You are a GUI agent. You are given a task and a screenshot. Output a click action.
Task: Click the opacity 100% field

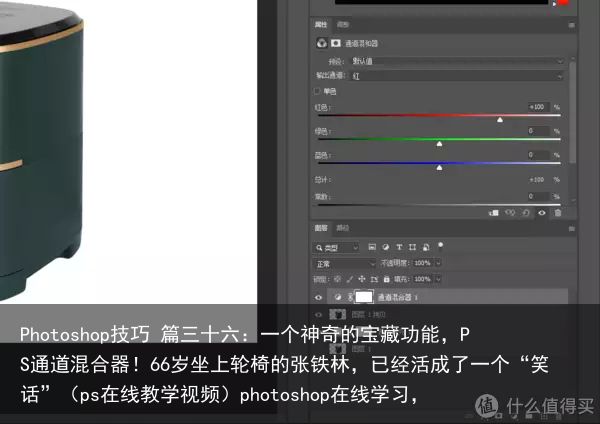pos(423,263)
